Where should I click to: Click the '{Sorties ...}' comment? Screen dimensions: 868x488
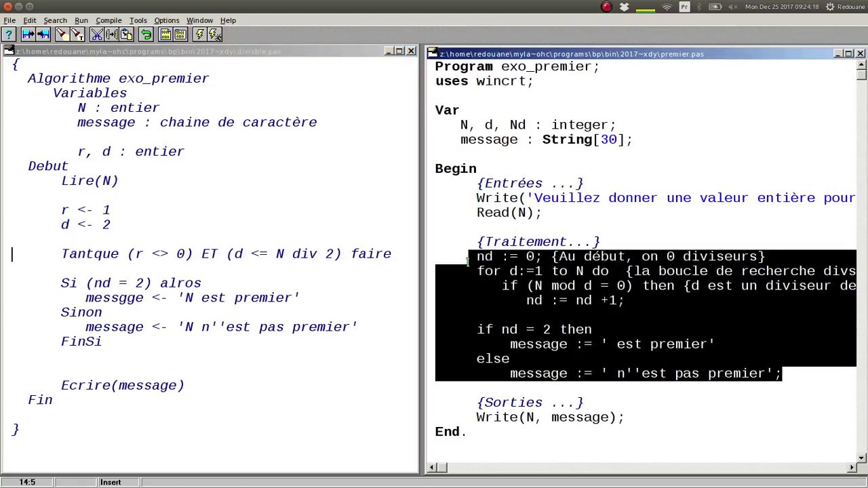530,403
